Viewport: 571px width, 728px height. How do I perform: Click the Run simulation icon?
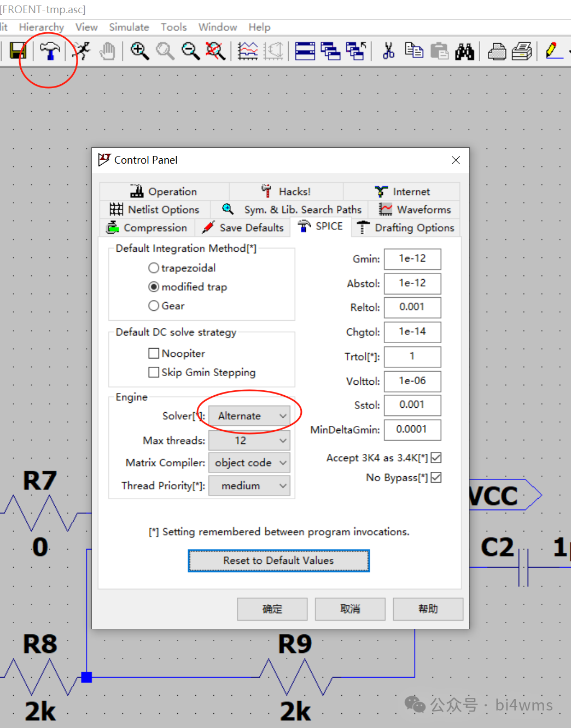[x=82, y=51]
